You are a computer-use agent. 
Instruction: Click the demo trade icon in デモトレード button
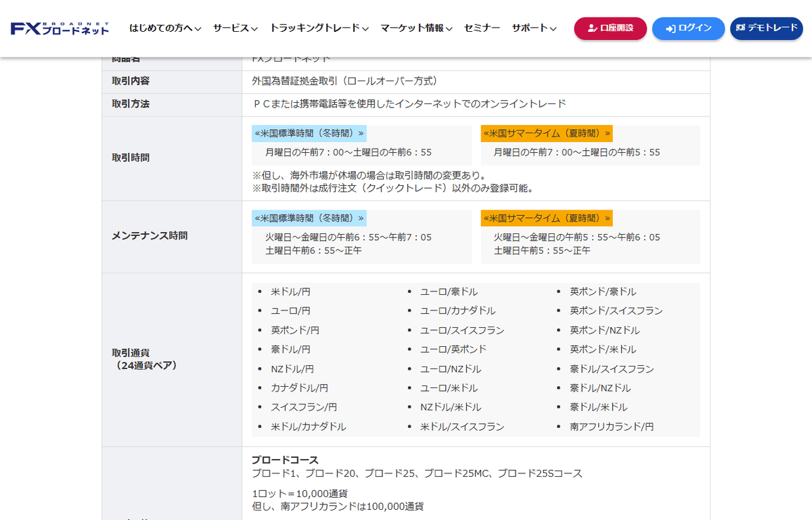740,28
